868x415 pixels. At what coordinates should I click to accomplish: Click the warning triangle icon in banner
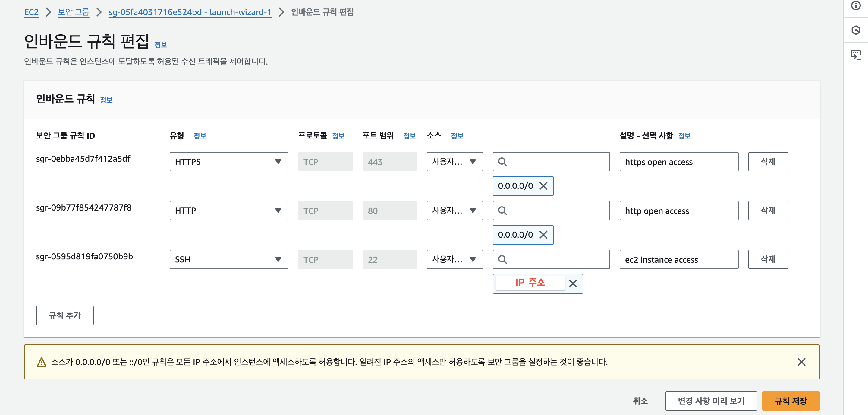(x=42, y=362)
